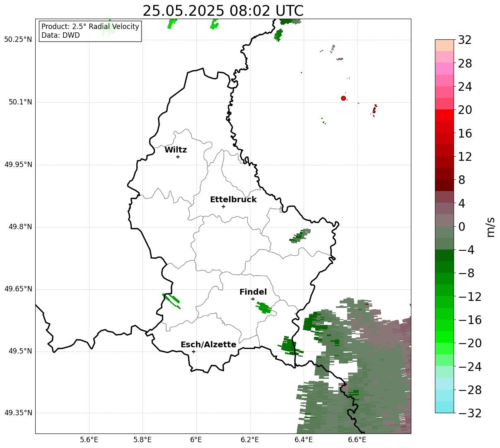Click the colorbar value −24

click(470, 367)
